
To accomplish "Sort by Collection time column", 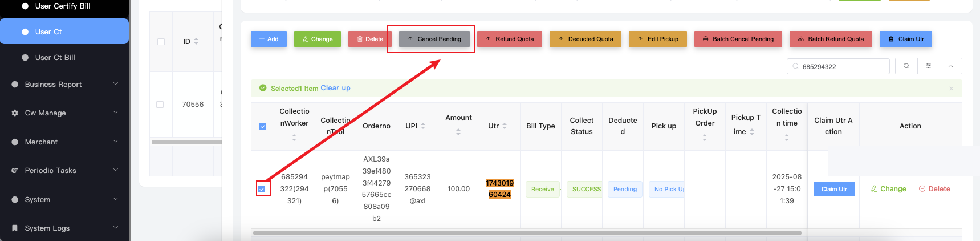I will pyautogui.click(x=786, y=138).
